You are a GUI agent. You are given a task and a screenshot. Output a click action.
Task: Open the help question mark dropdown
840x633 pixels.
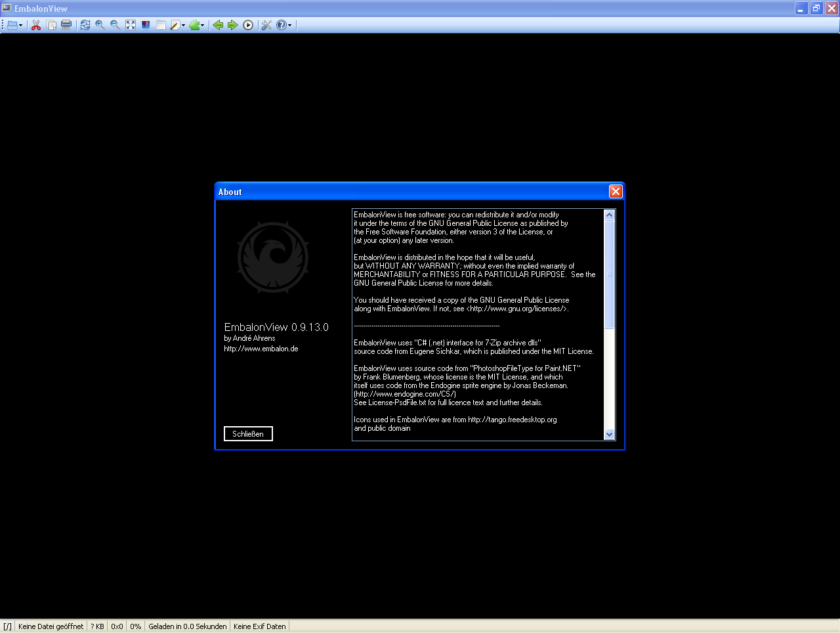[x=289, y=26]
